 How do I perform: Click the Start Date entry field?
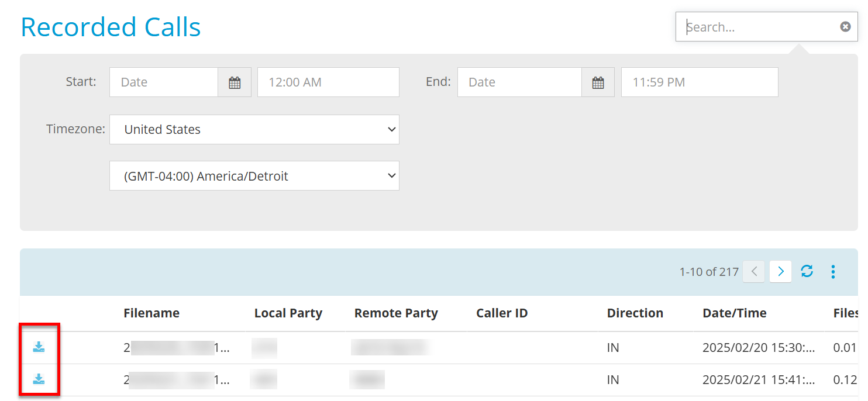click(x=164, y=82)
